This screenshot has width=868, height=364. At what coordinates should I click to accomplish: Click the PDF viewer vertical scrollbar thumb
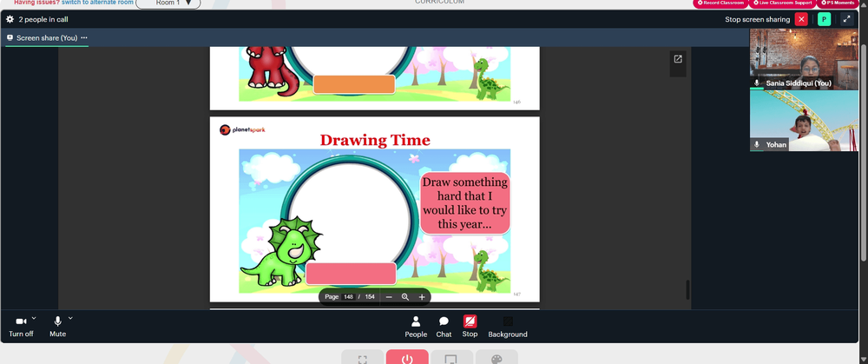[x=688, y=290]
